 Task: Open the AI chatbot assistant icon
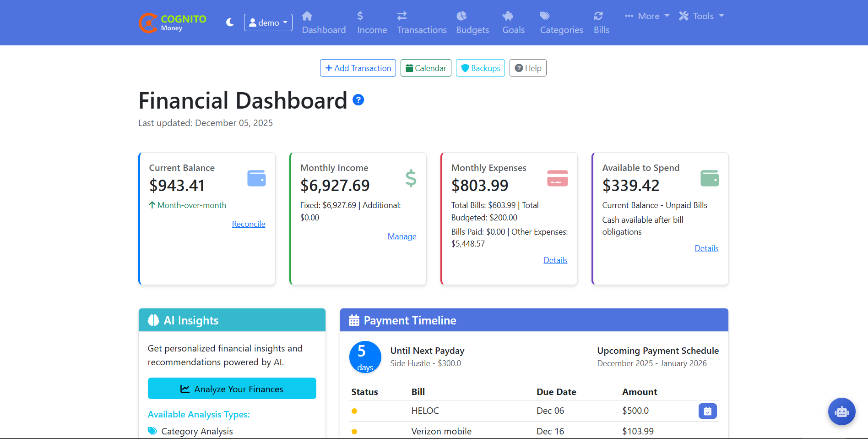click(x=841, y=412)
